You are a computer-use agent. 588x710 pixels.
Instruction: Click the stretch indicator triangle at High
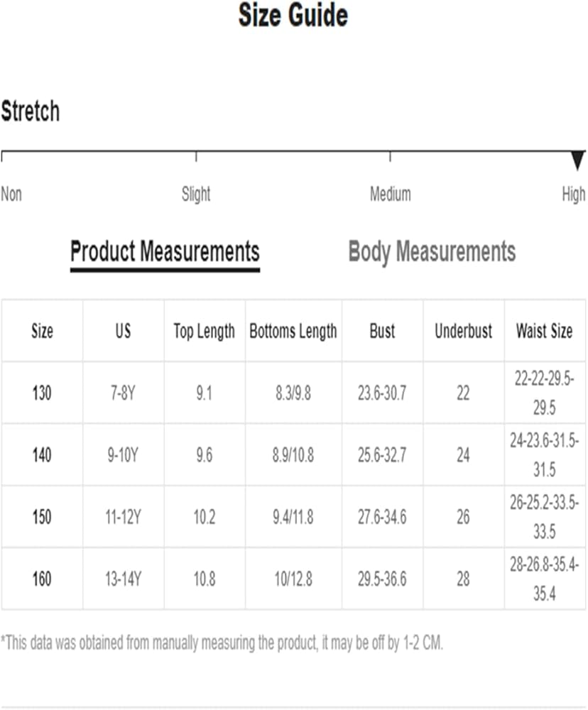[578, 160]
